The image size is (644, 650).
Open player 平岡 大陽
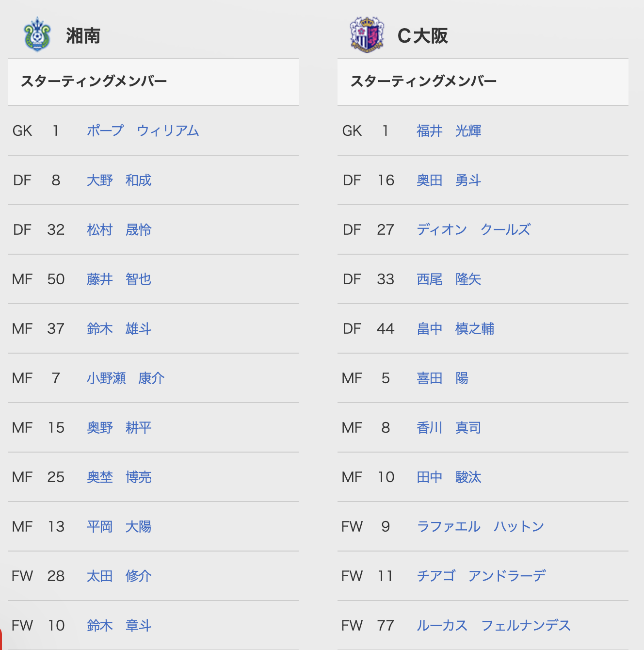[x=119, y=526]
